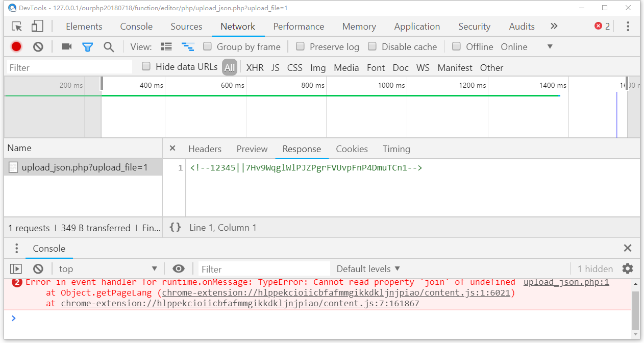Open the request Timing tab
Viewport: 644px width, 343px height.
point(397,149)
